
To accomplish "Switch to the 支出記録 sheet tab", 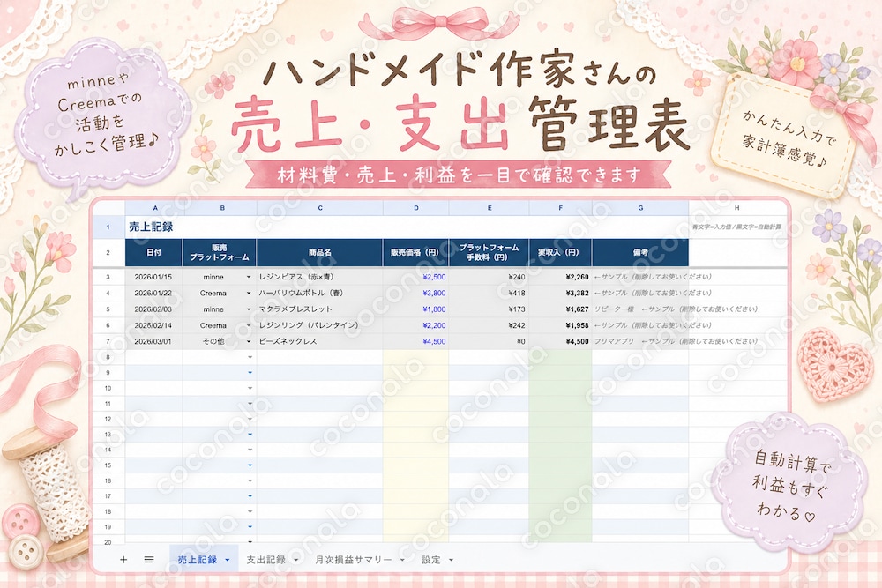I will click(266, 560).
